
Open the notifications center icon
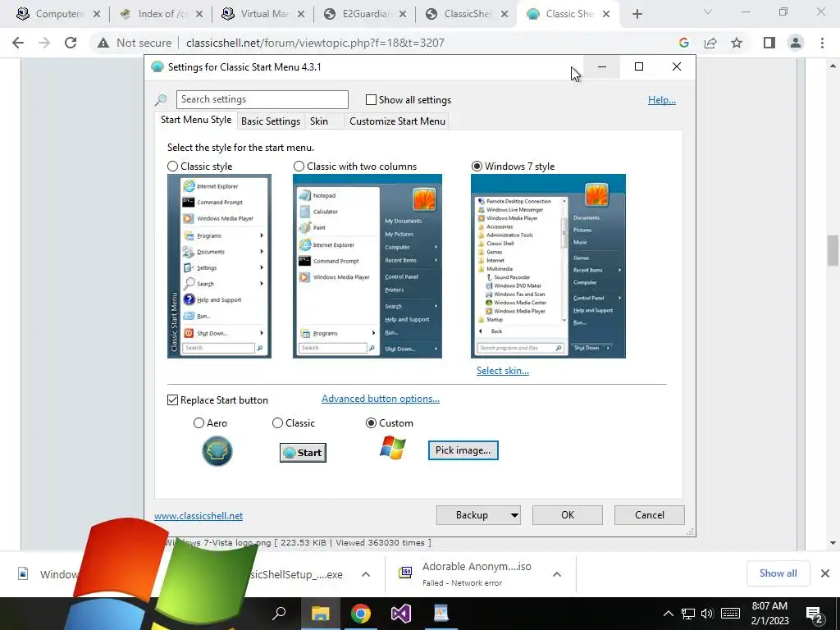[815, 614]
